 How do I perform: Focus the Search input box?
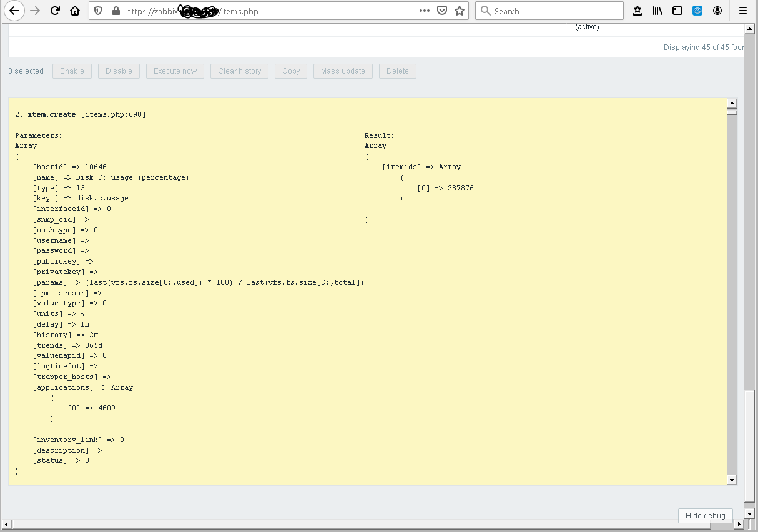[549, 11]
